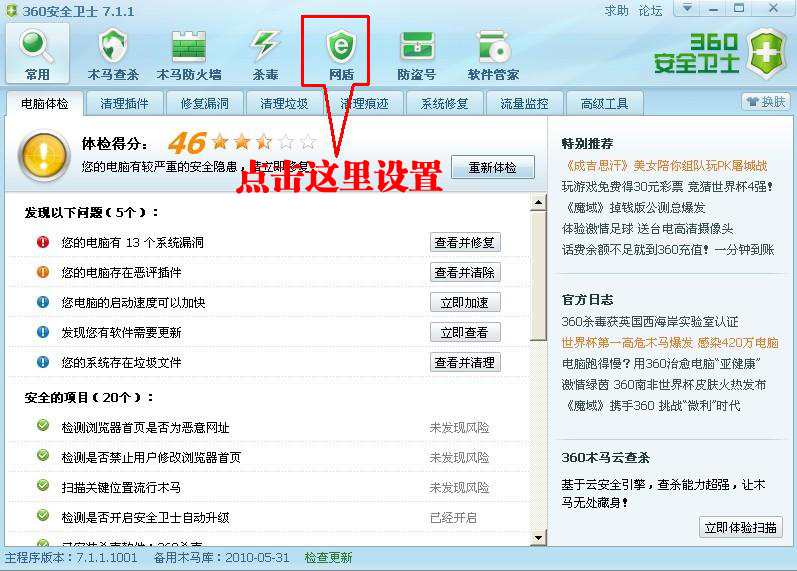797x571 pixels.
Task: Click blue info icon beside 启动速度可以加快
Action: 43,302
